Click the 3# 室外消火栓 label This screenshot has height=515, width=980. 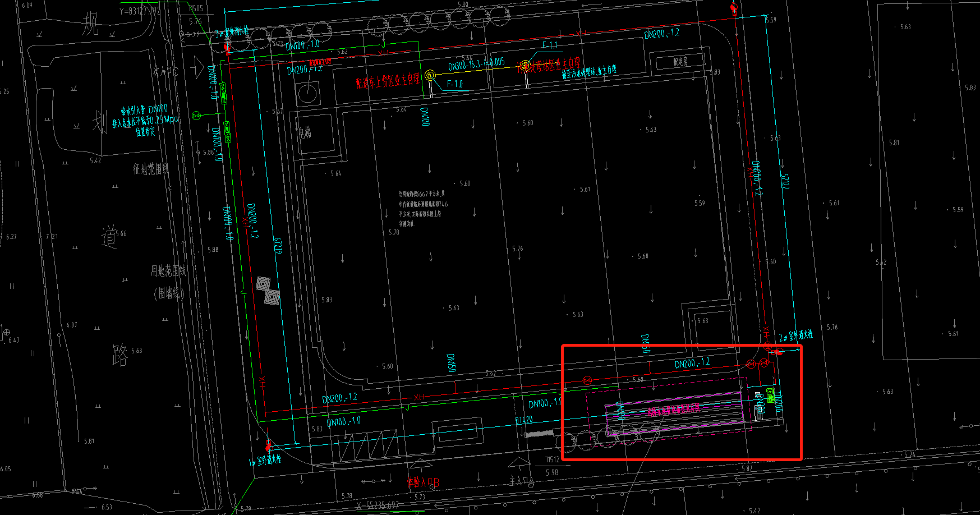(232, 33)
